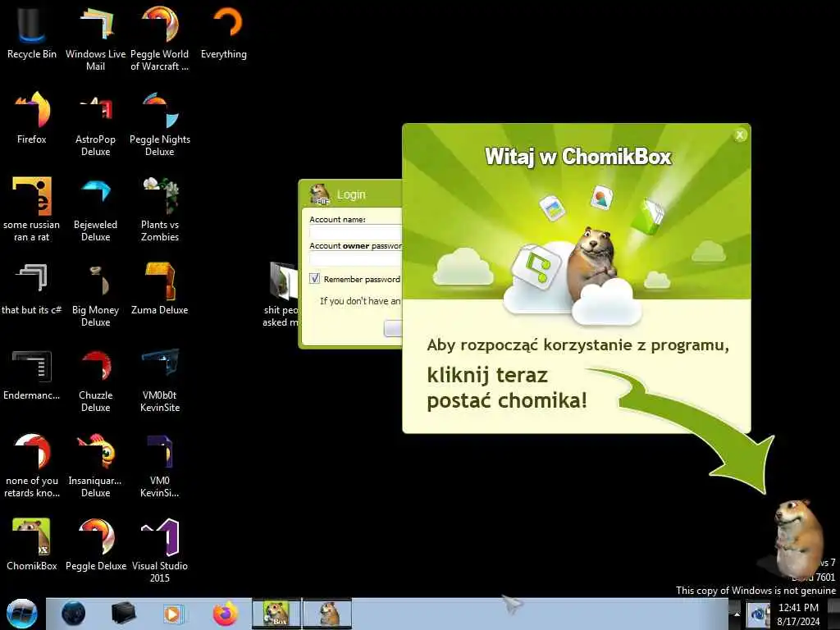Show hidden system tray icons
The image size is (840, 630).
click(x=737, y=614)
